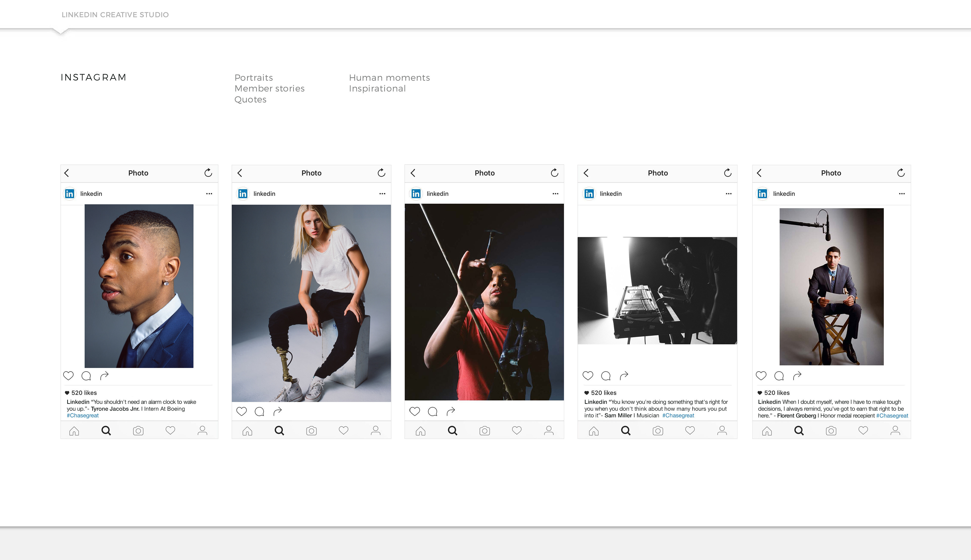This screenshot has height=560, width=971.
Task: Open the black-and-white pianist photo
Action: pyautogui.click(x=657, y=291)
